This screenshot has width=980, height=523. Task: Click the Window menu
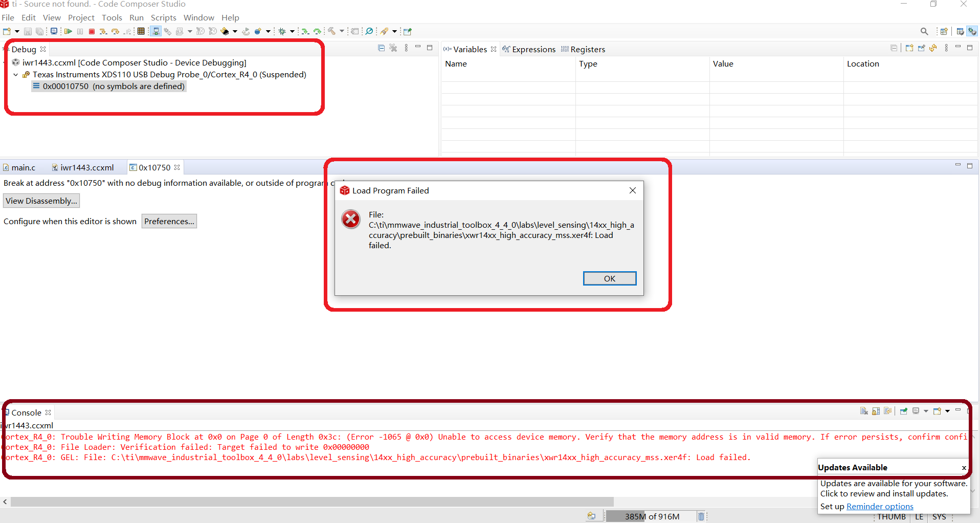(x=198, y=17)
